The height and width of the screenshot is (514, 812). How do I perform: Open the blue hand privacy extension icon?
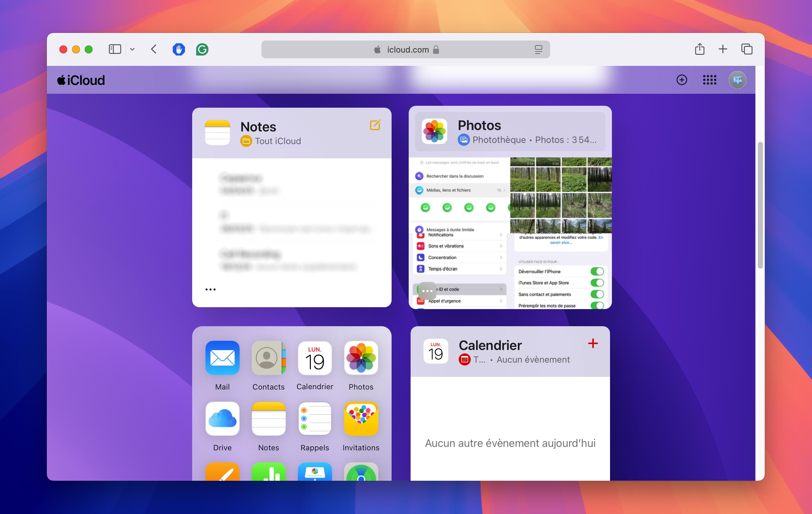[179, 49]
